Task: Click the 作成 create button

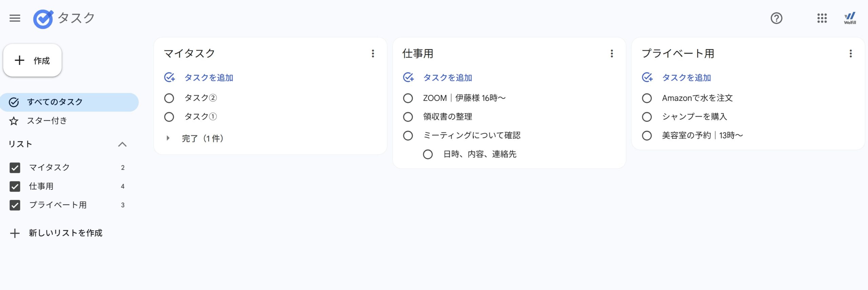Action: [x=33, y=60]
